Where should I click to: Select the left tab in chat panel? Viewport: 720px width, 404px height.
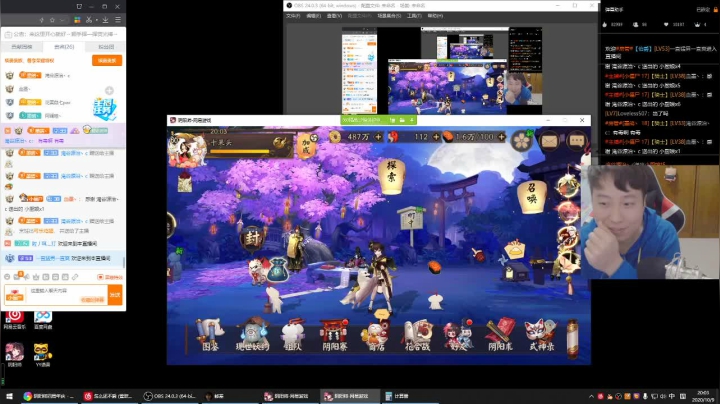coord(22,46)
